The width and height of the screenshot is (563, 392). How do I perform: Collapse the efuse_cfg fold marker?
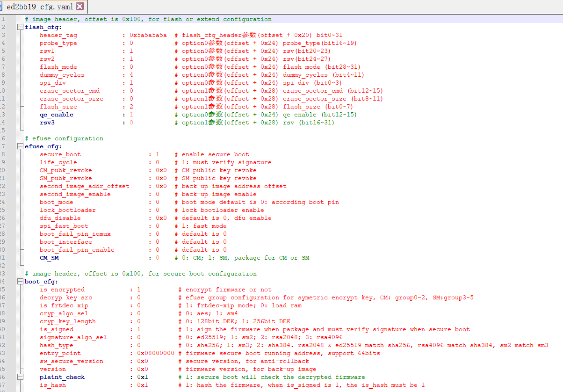click(20, 146)
